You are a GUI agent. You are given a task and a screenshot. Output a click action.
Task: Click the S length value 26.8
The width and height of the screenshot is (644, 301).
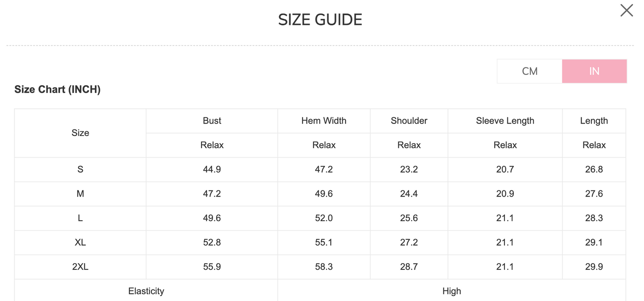pos(594,169)
